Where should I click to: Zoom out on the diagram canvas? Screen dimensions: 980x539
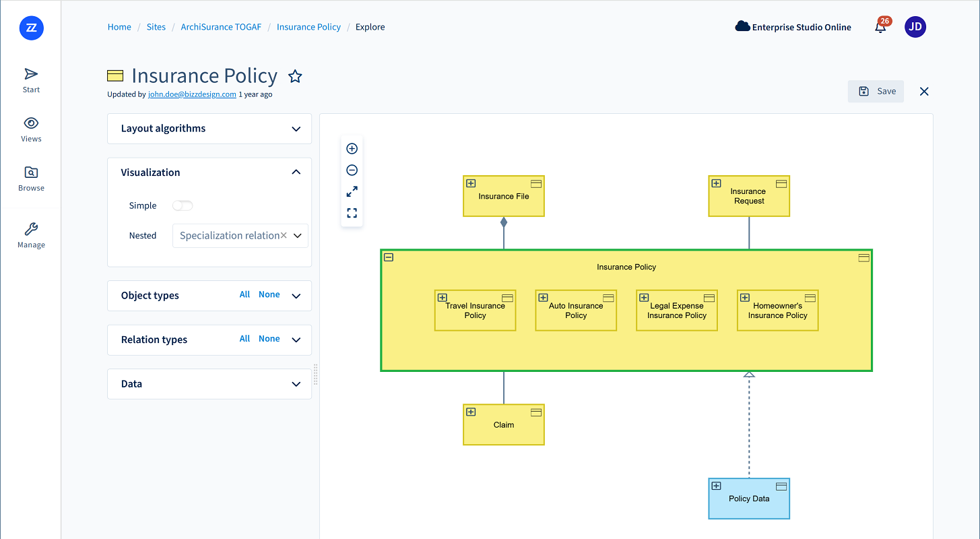(x=352, y=170)
